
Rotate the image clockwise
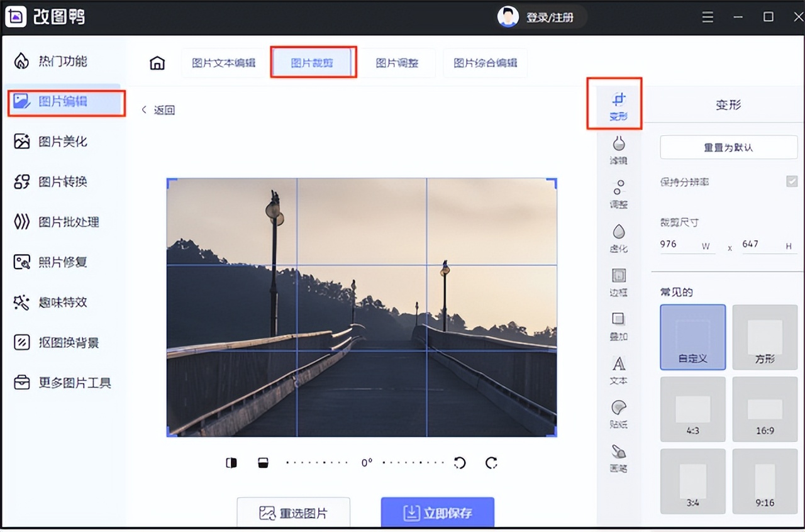pos(491,462)
